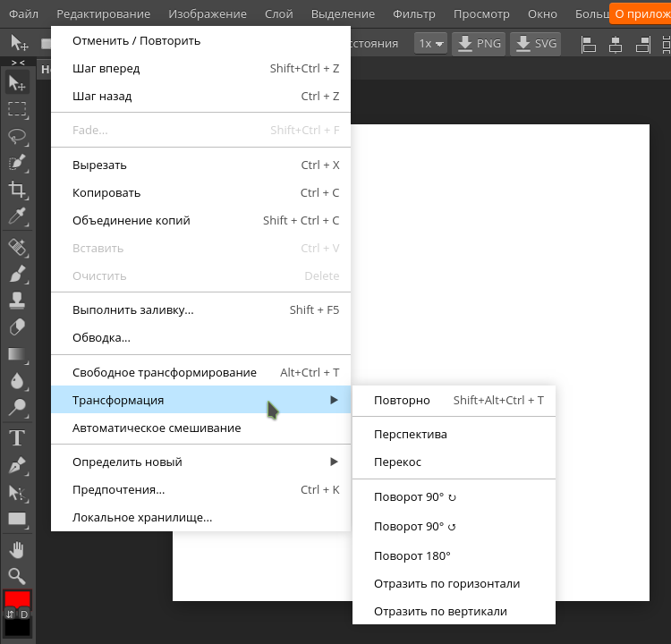Open the Слой menu
This screenshot has width=671, height=644.
279,14
